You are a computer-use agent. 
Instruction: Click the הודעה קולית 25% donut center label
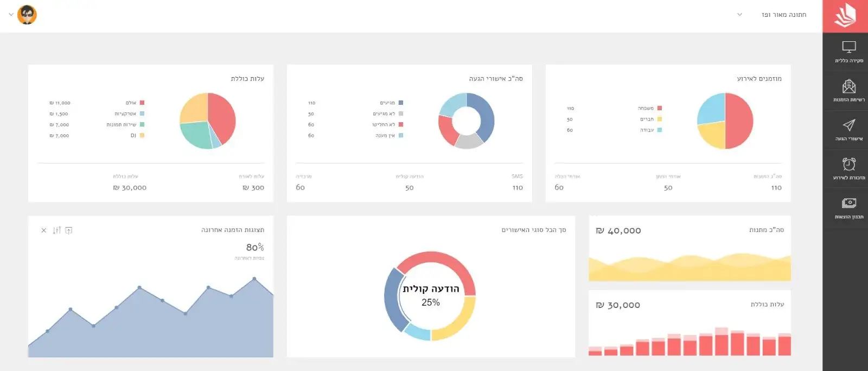coord(431,295)
